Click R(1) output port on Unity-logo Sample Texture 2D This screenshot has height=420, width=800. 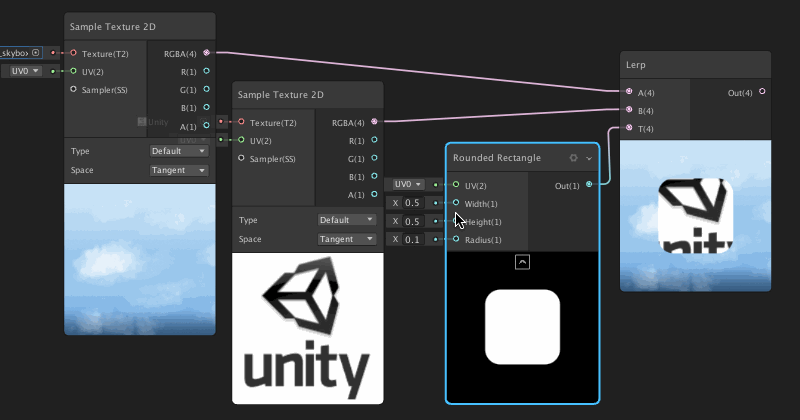374,140
